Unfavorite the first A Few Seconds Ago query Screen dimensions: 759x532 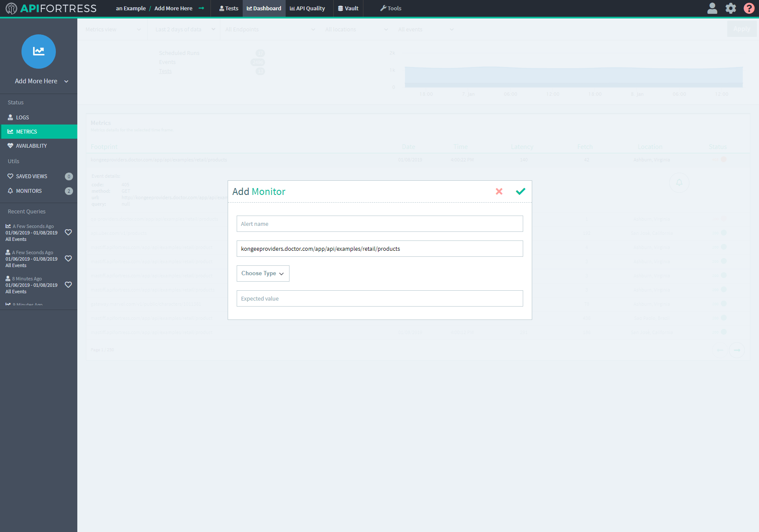coord(68,232)
